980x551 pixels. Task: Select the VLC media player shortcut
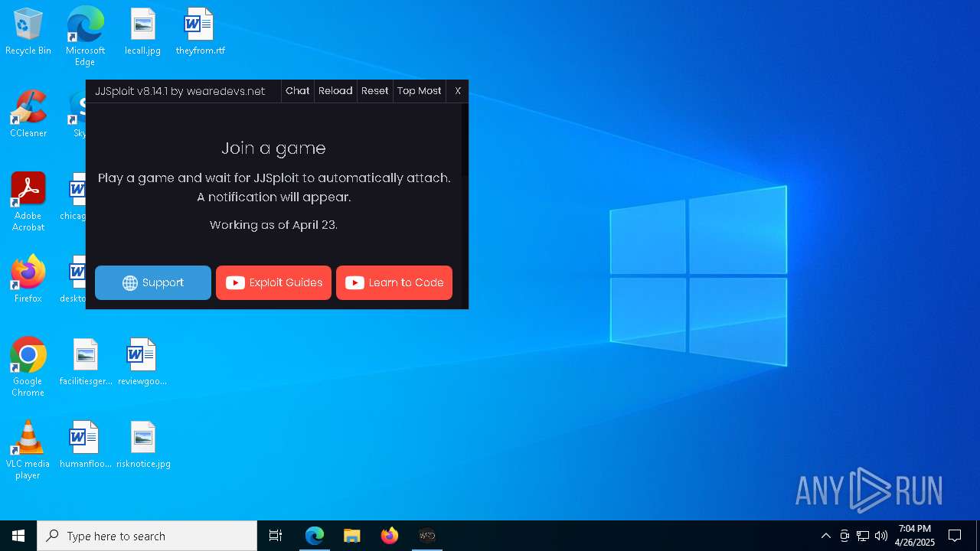28,450
